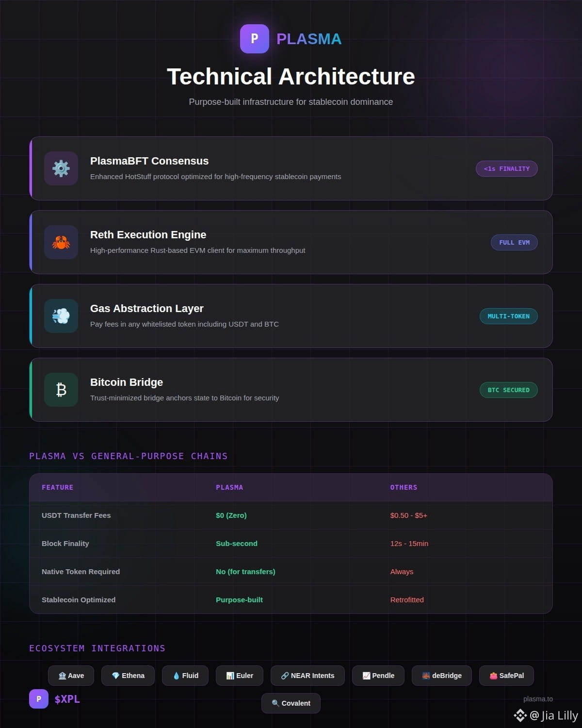Viewport: 582px width, 728px height.
Task: Select the USDT Transfer Fees row
Action: point(76,515)
